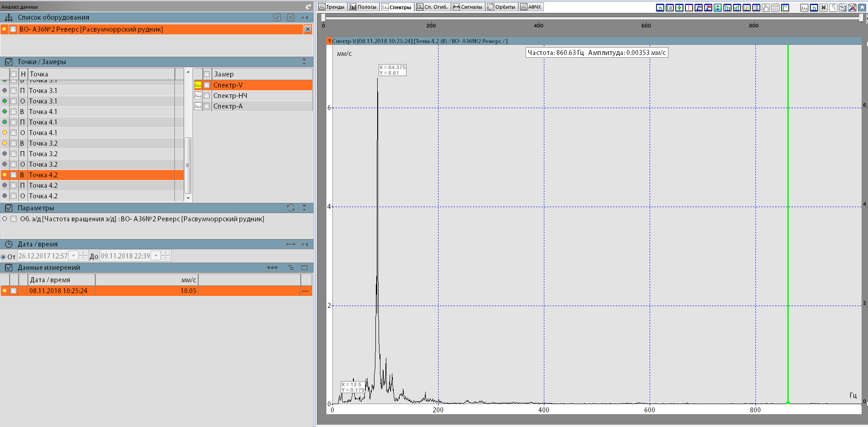Click the left handle of the frequency range slider
Screen dimensions: 868x427
tap(323, 17)
